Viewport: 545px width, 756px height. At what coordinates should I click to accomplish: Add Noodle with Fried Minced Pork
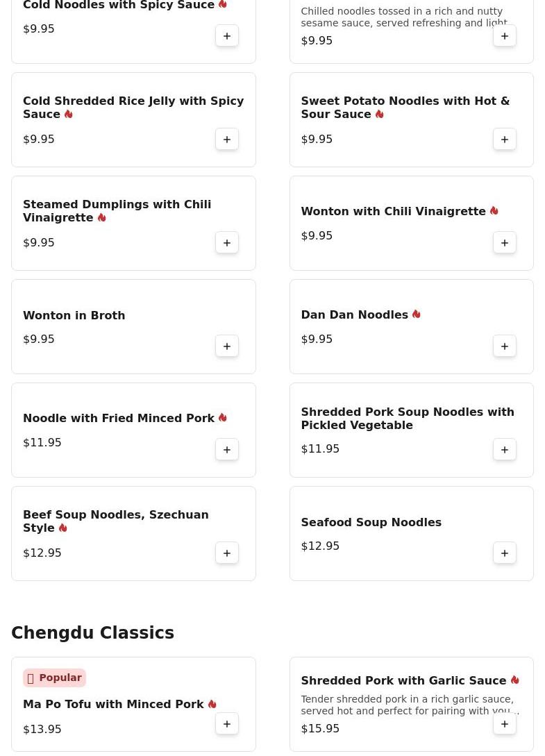[227, 450]
